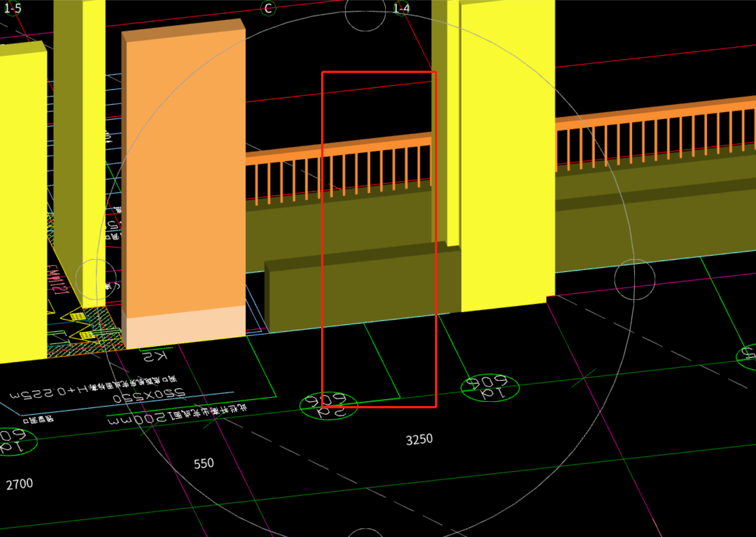
Task: Grab the orbit ring's right handle circle
Action: click(634, 279)
